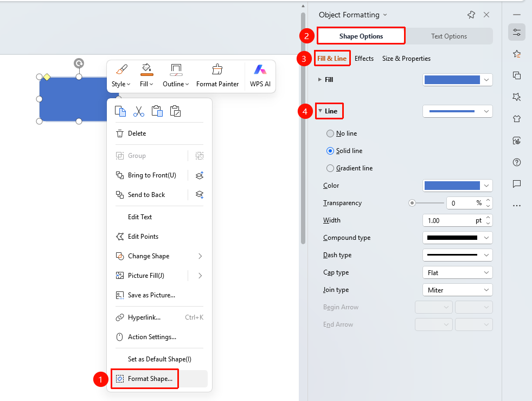
Task: Select the Gradient line radio button
Action: pyautogui.click(x=330, y=168)
